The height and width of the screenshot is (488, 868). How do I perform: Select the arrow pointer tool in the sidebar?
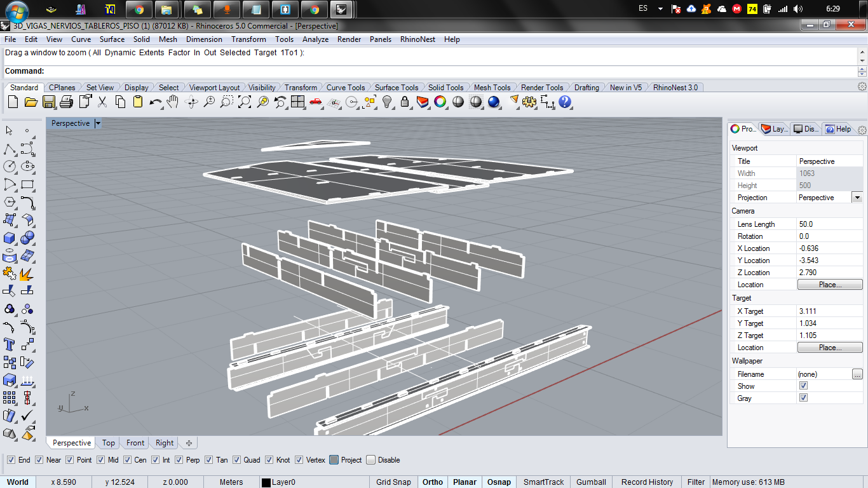(10, 130)
